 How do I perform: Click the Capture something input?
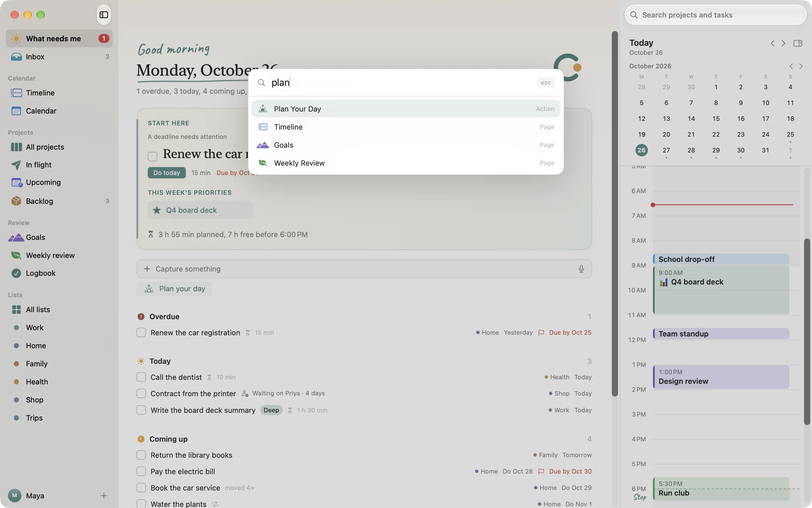coord(364,269)
